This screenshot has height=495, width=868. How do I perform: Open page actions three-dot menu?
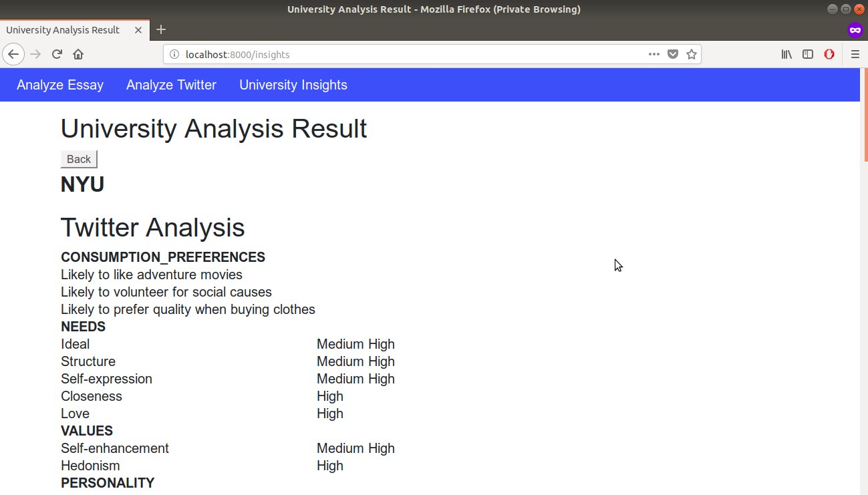click(x=654, y=54)
